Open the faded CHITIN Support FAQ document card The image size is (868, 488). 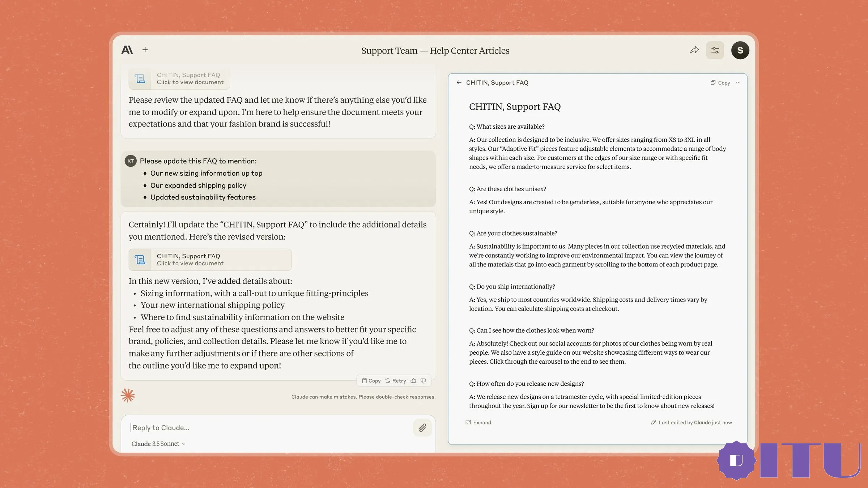(x=179, y=78)
